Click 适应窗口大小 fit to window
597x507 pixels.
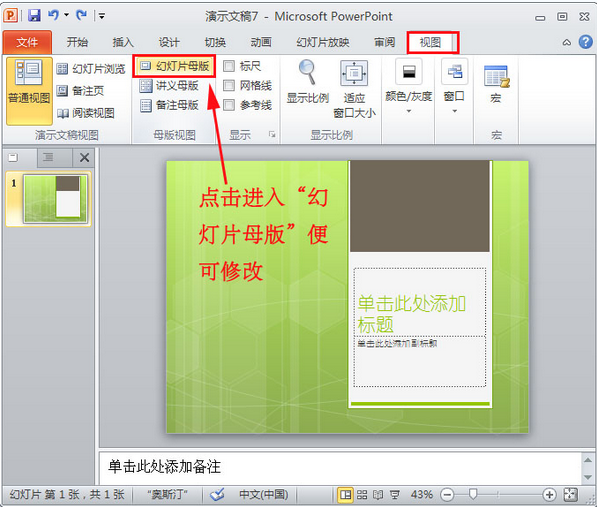tap(354, 89)
